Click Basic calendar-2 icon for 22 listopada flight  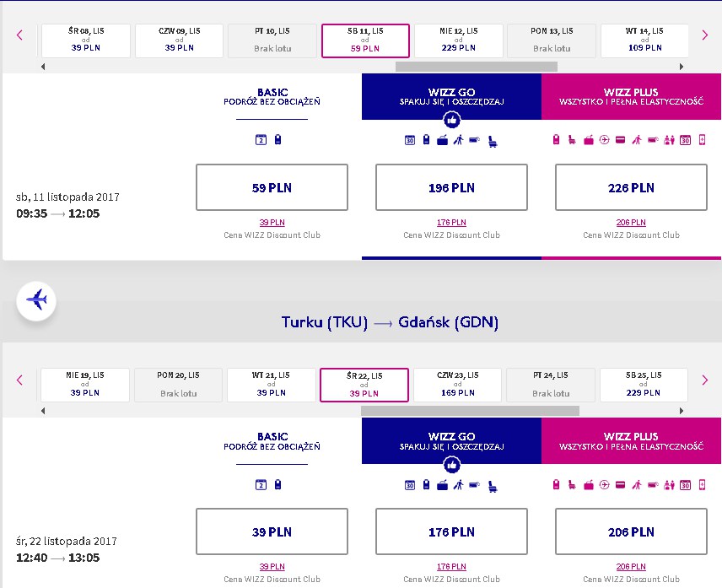(261, 484)
